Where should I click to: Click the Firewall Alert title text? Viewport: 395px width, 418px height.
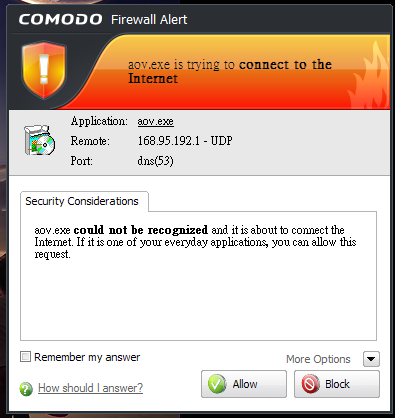pyautogui.click(x=149, y=20)
